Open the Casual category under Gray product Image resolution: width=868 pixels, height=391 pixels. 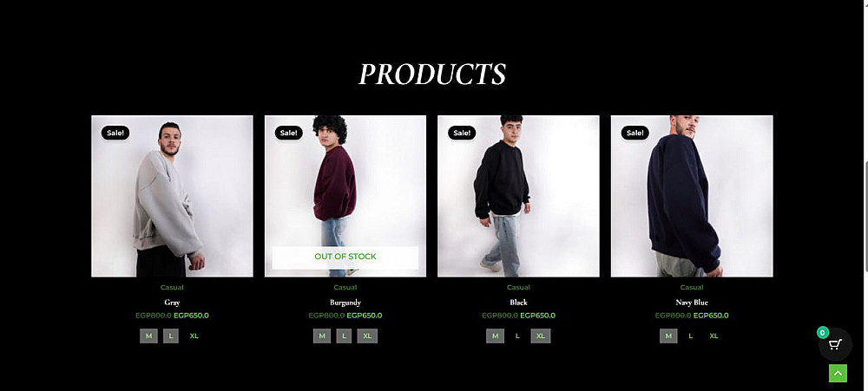click(172, 287)
